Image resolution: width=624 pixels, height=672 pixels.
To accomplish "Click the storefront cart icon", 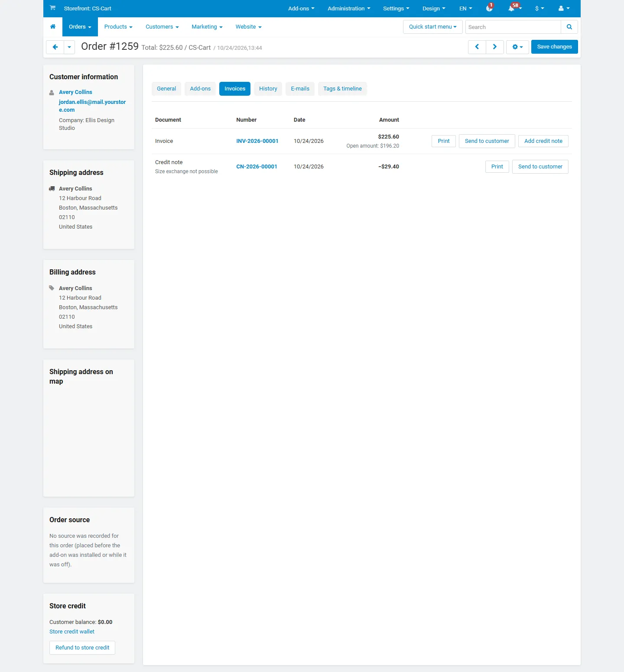I will [52, 8].
